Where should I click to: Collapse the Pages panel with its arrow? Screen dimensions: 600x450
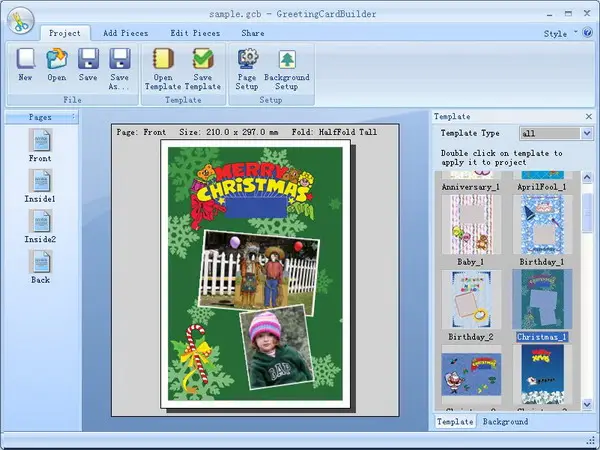(x=73, y=117)
